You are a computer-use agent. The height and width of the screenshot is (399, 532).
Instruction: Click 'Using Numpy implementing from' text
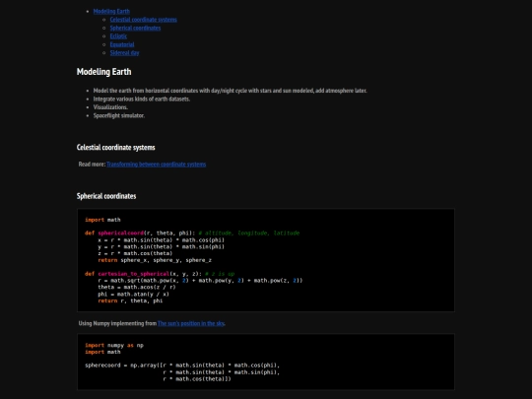point(117,323)
